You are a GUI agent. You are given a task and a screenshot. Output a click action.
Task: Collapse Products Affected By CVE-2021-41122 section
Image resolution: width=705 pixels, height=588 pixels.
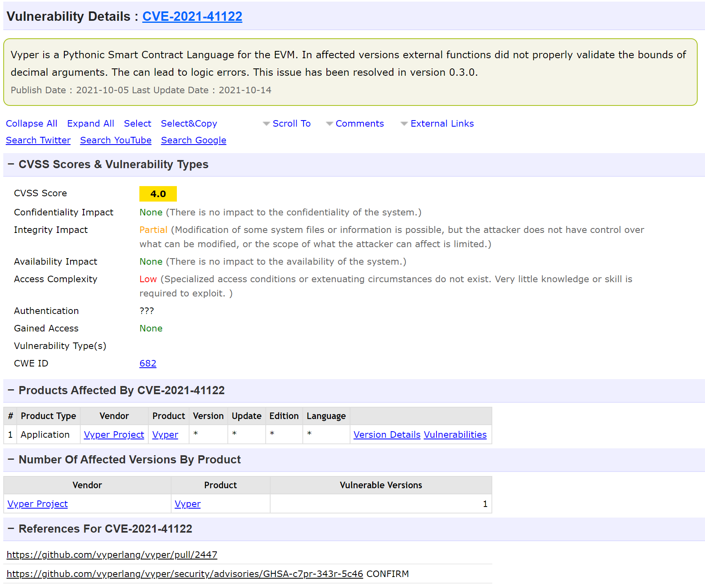pyautogui.click(x=11, y=390)
